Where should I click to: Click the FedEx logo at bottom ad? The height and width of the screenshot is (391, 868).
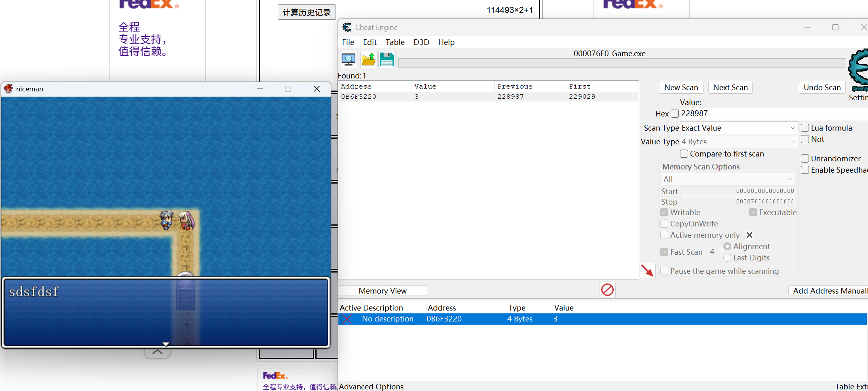click(x=275, y=376)
